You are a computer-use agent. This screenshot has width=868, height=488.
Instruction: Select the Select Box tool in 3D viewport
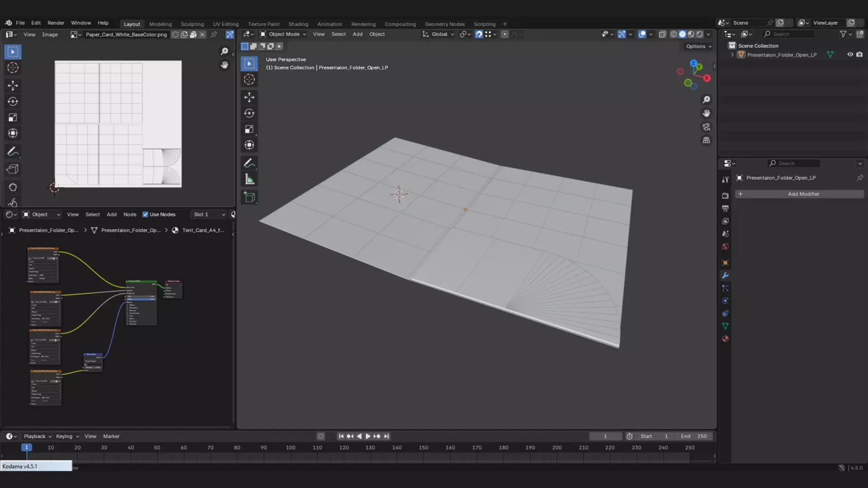(x=249, y=63)
